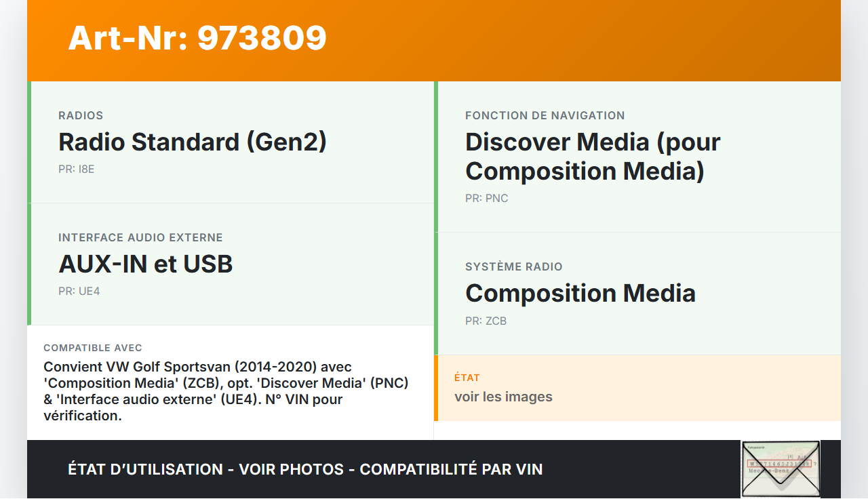Click the VIN envelope icon
Viewport: 868px width, 499px height.
pos(781,468)
